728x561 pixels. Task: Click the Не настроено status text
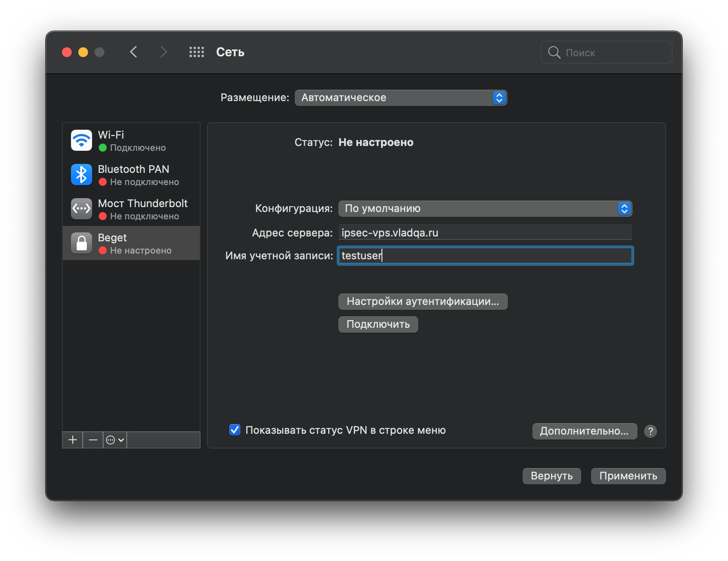[376, 142]
